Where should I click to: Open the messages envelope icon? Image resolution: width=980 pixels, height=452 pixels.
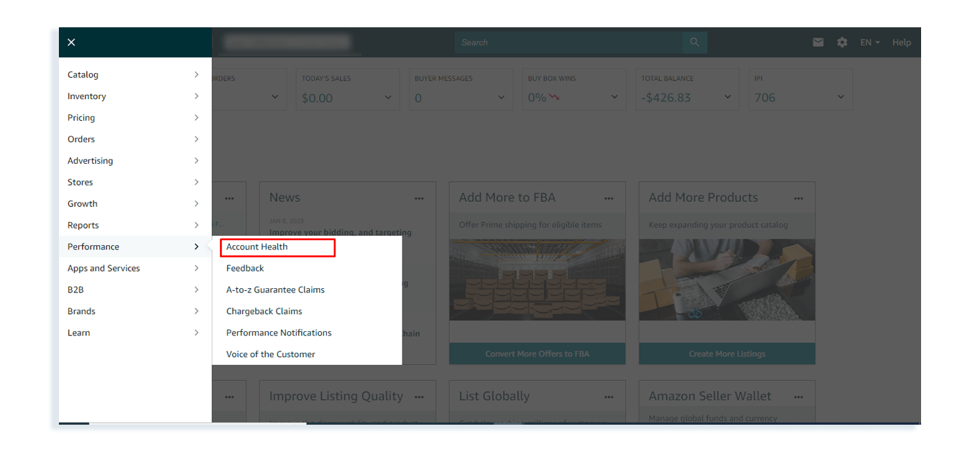click(x=818, y=42)
